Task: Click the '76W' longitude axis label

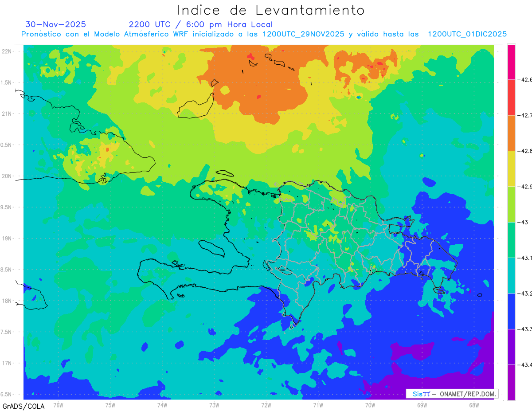Action: coord(58,405)
